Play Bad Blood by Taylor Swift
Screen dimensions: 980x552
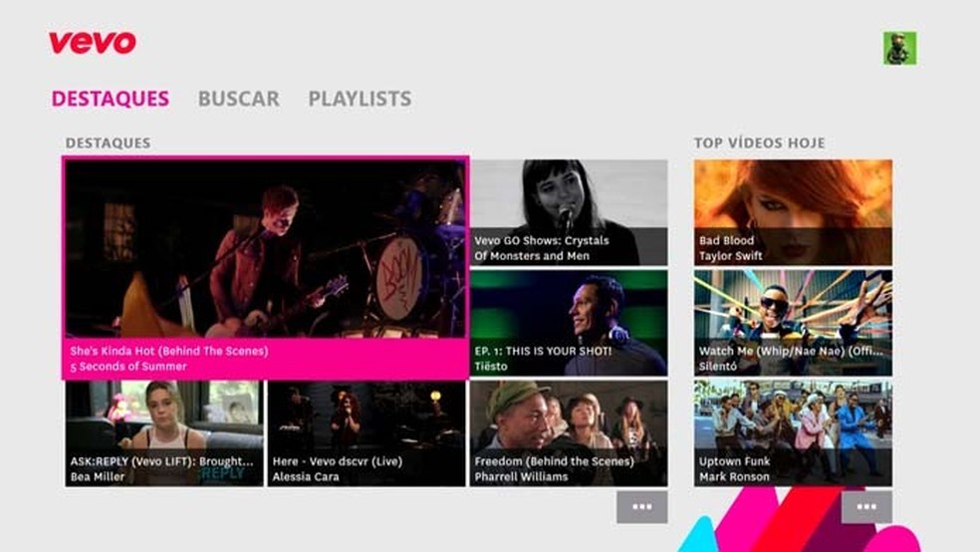point(793,212)
